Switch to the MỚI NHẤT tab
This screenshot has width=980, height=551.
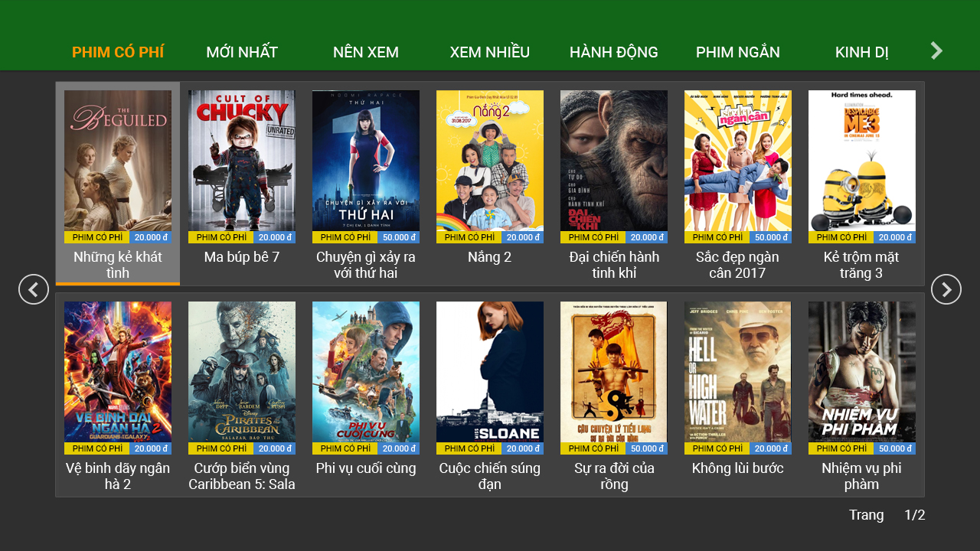click(x=242, y=52)
